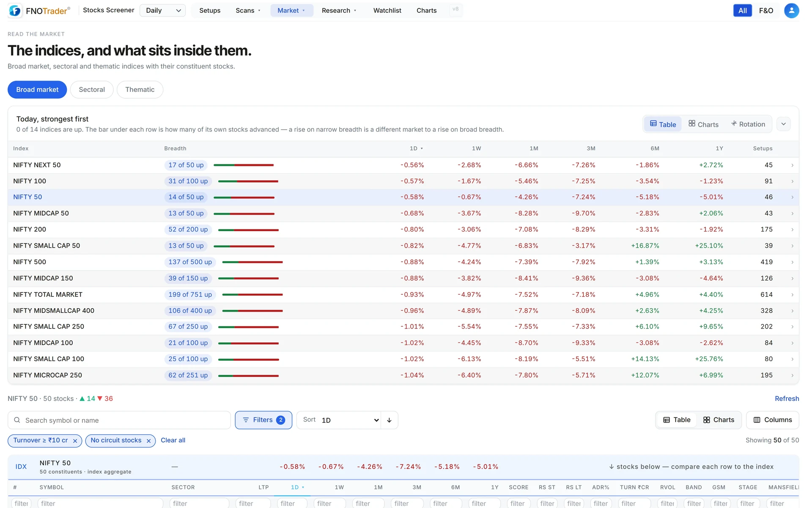Screen dimensions: 812x508
Task: Go to the Watchlist page
Action: [387, 11]
